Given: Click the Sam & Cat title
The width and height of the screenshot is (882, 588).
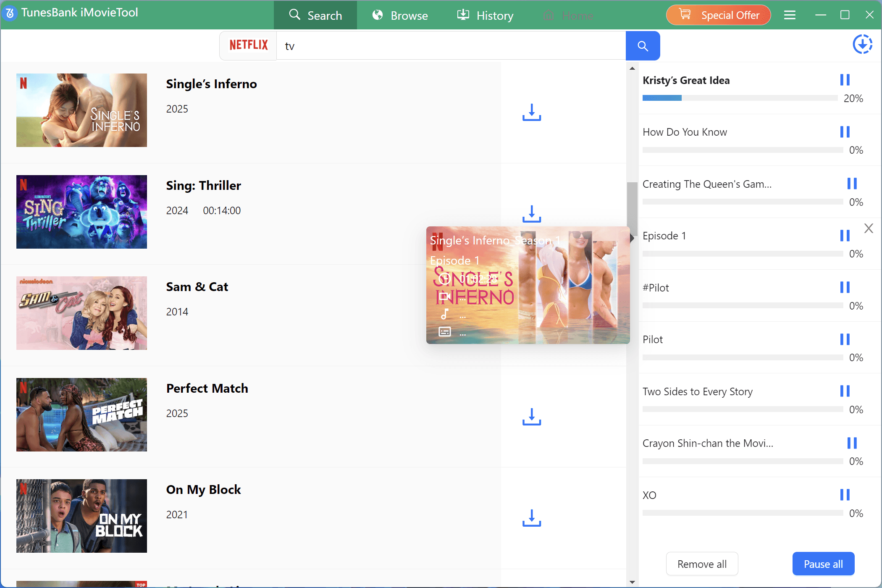Looking at the screenshot, I should point(197,287).
